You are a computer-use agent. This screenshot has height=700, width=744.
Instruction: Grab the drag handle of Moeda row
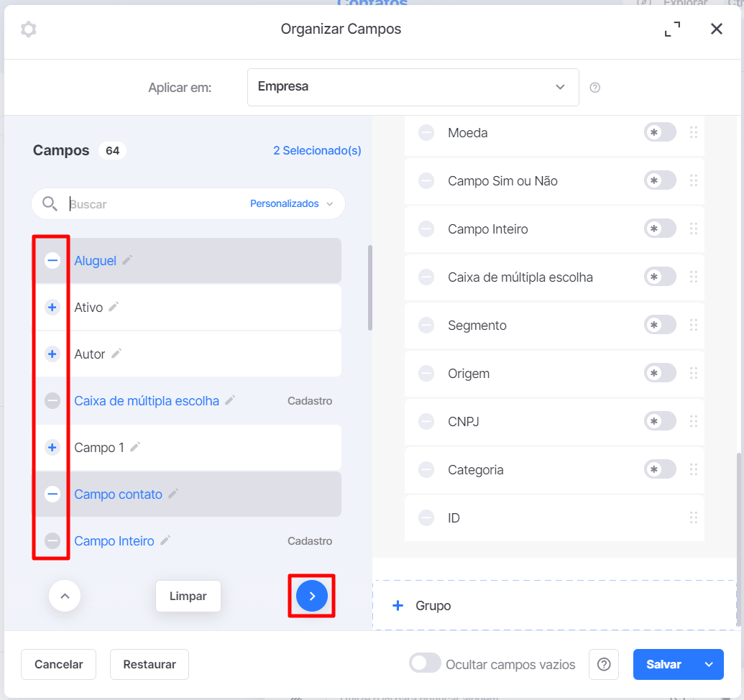(694, 132)
